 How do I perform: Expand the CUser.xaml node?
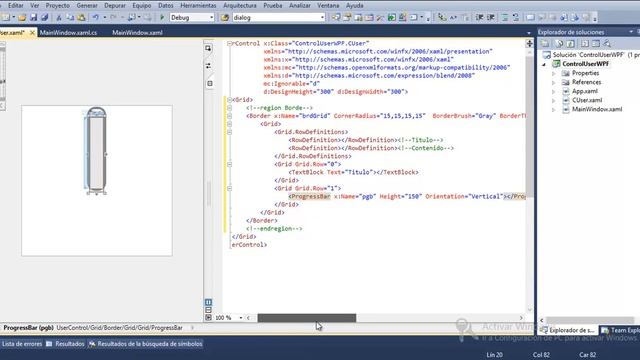(x=553, y=100)
